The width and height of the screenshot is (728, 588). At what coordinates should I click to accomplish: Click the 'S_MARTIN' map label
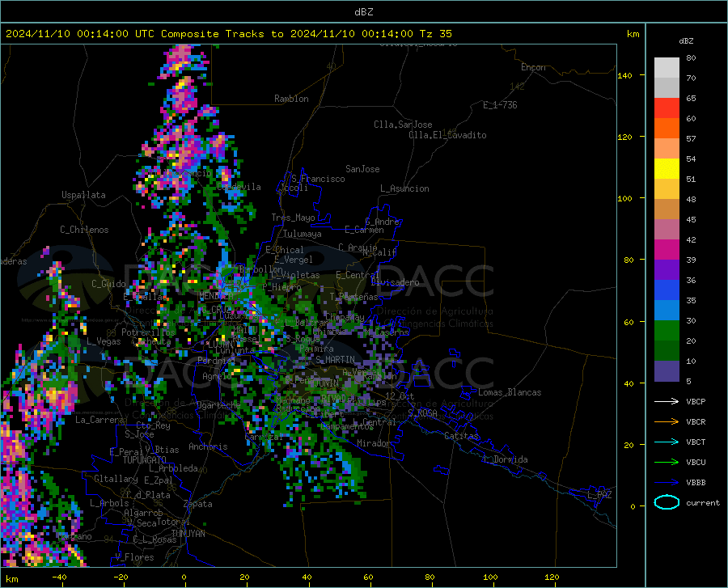(x=335, y=360)
